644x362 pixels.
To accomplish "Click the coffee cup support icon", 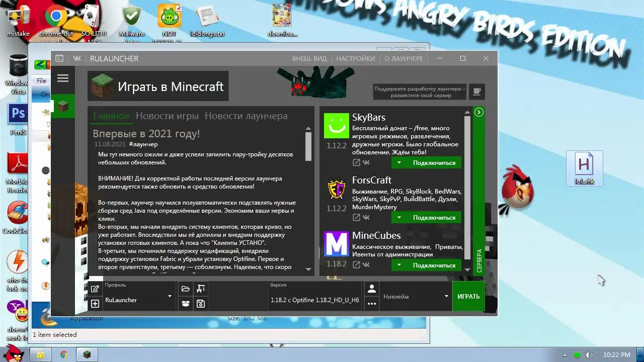I will (477, 92).
